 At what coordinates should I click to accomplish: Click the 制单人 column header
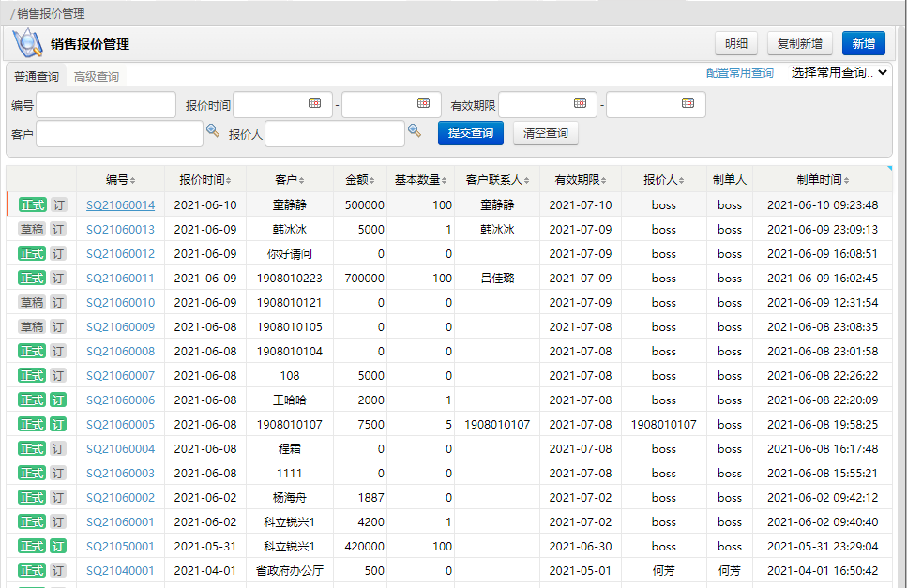[x=730, y=180]
